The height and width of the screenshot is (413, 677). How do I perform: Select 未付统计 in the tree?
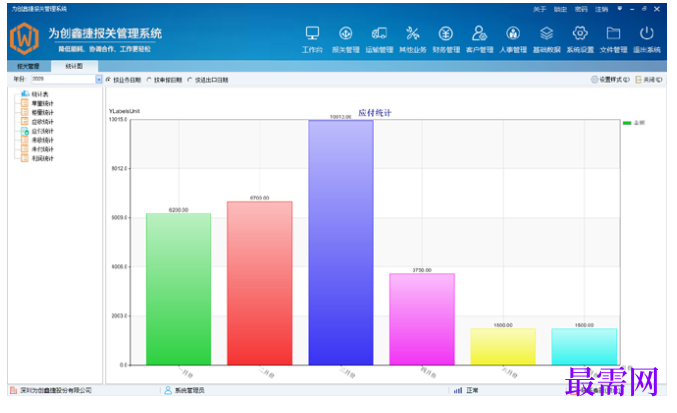coord(42,149)
